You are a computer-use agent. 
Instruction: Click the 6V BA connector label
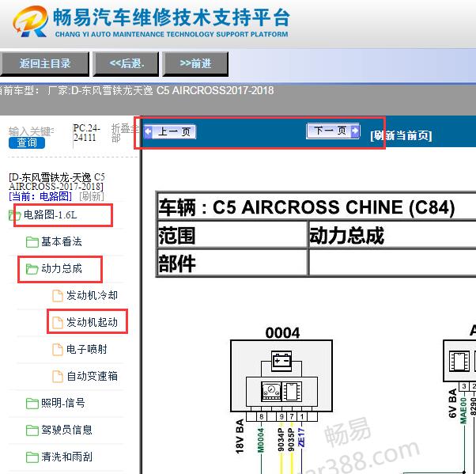click(452, 403)
